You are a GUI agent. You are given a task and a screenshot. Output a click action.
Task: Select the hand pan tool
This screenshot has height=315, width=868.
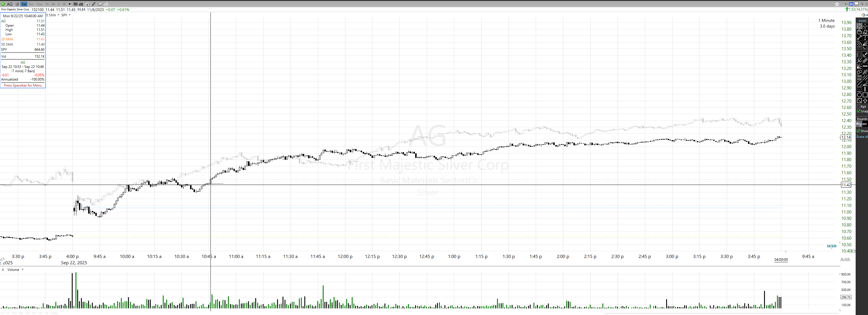point(859,32)
